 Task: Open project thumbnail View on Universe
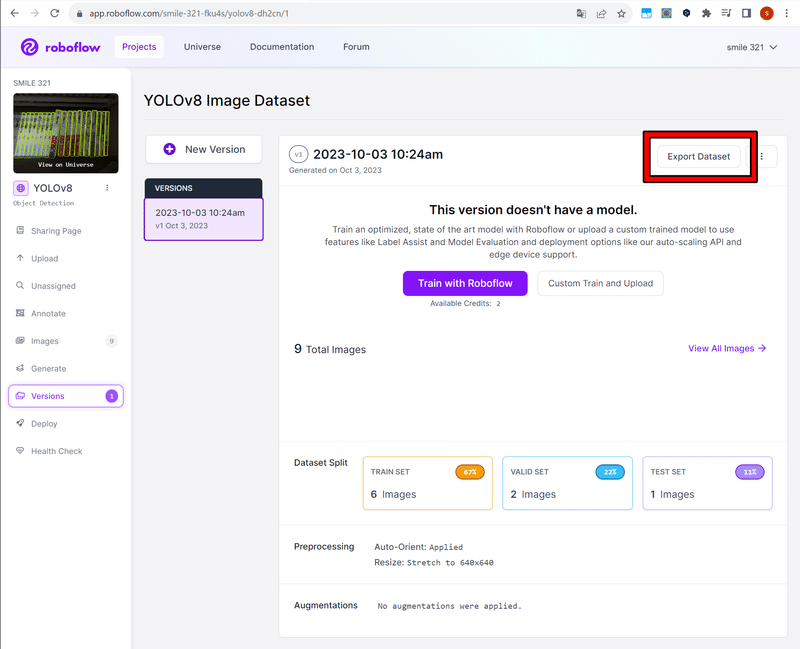coord(66,133)
